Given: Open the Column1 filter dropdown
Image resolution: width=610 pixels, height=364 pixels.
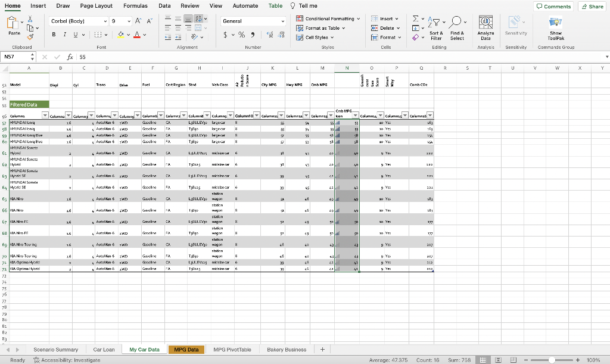Looking at the screenshot, I should (45, 115).
